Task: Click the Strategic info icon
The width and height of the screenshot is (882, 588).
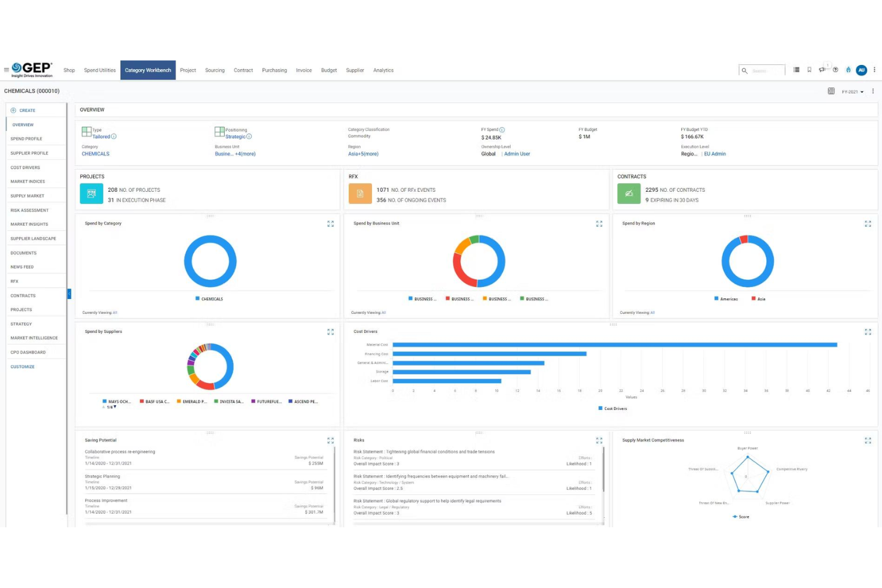Action: [x=249, y=136]
